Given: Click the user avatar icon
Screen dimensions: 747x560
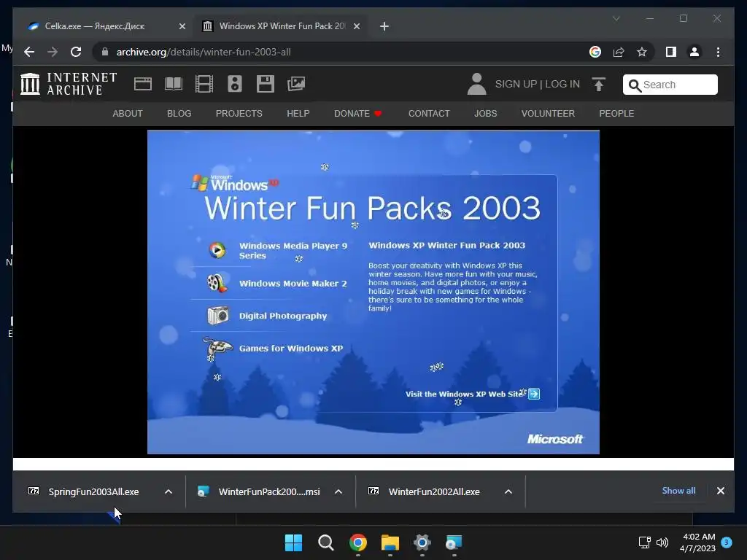Looking at the screenshot, I should (476, 84).
